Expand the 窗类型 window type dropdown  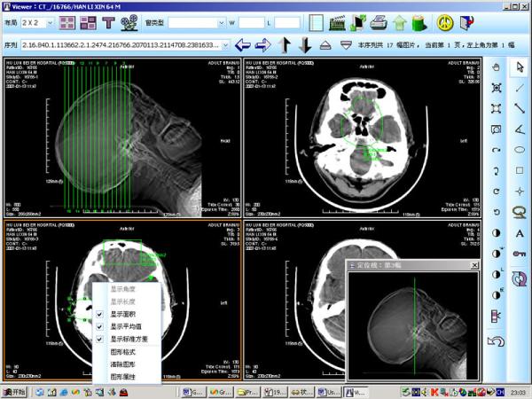click(221, 23)
